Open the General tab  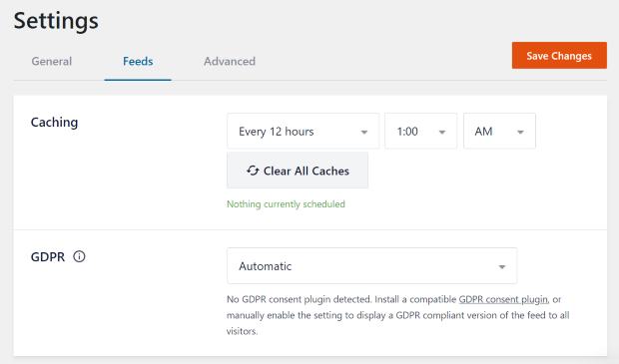point(52,62)
